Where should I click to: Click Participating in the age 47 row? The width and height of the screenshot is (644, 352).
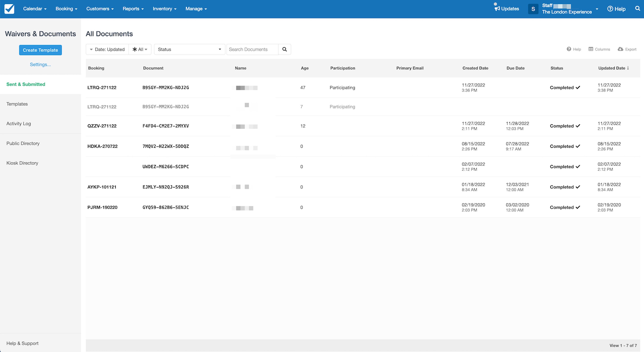pyautogui.click(x=342, y=87)
